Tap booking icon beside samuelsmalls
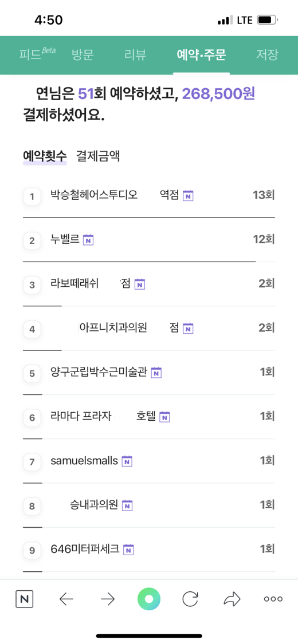 (127, 461)
